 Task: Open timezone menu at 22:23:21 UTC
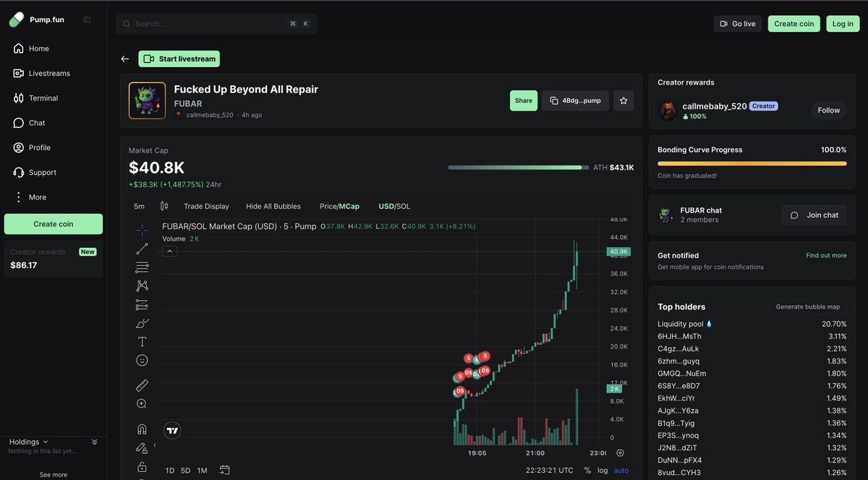click(549, 471)
